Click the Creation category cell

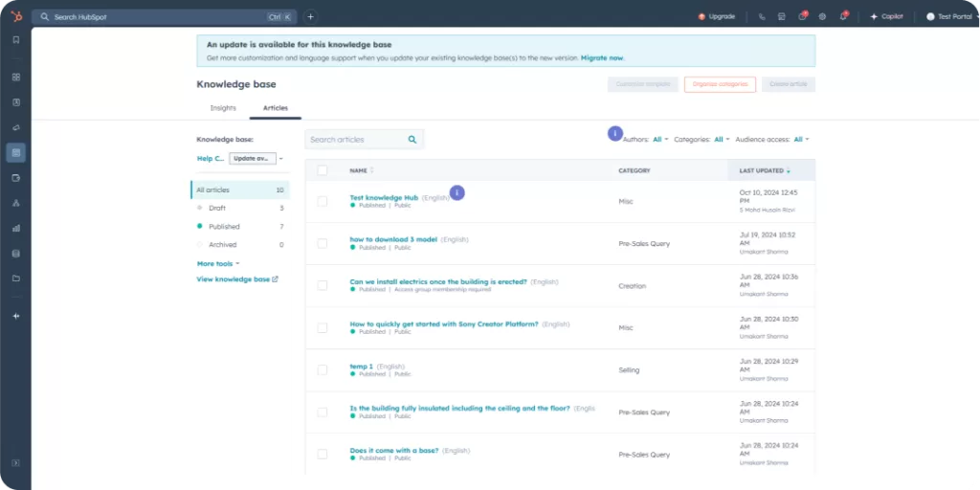coord(632,285)
